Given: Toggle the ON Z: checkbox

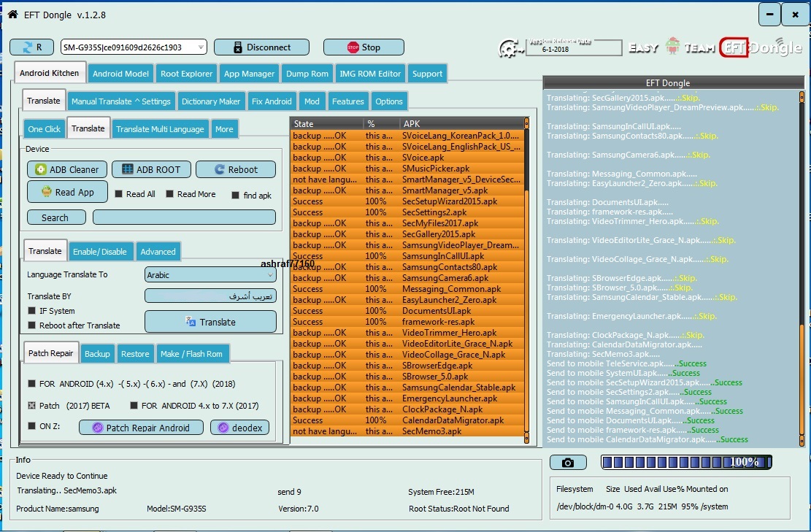Looking at the screenshot, I should pyautogui.click(x=31, y=426).
